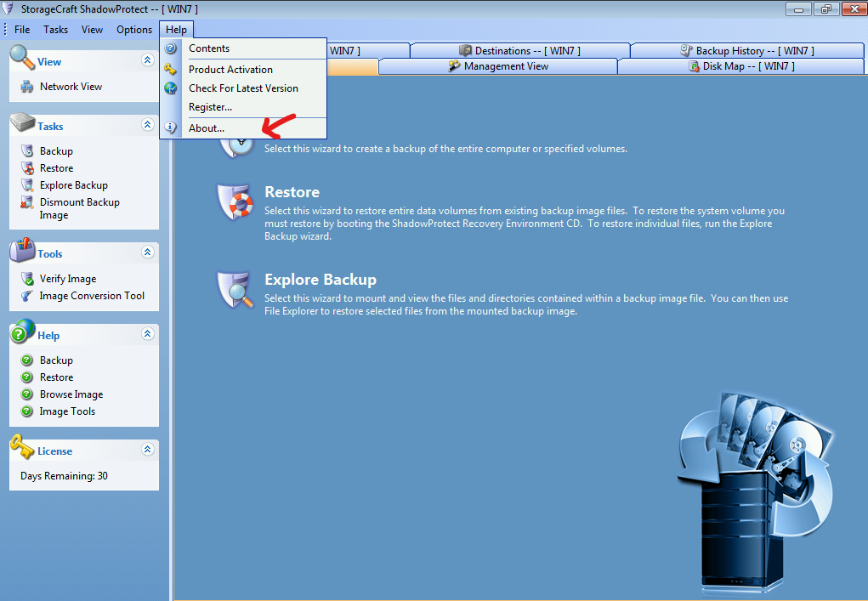The width and height of the screenshot is (868, 601).
Task: Click the Explore Backup magnifier shield icon
Action: (235, 289)
